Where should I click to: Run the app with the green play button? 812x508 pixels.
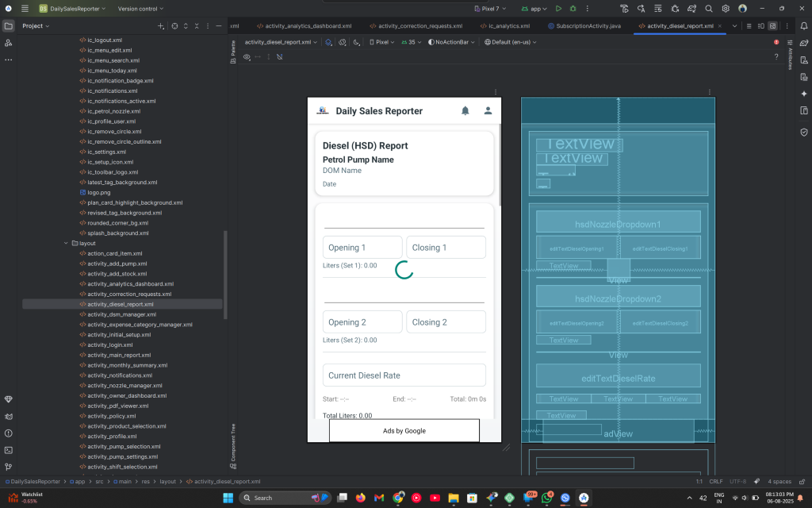(559, 8)
